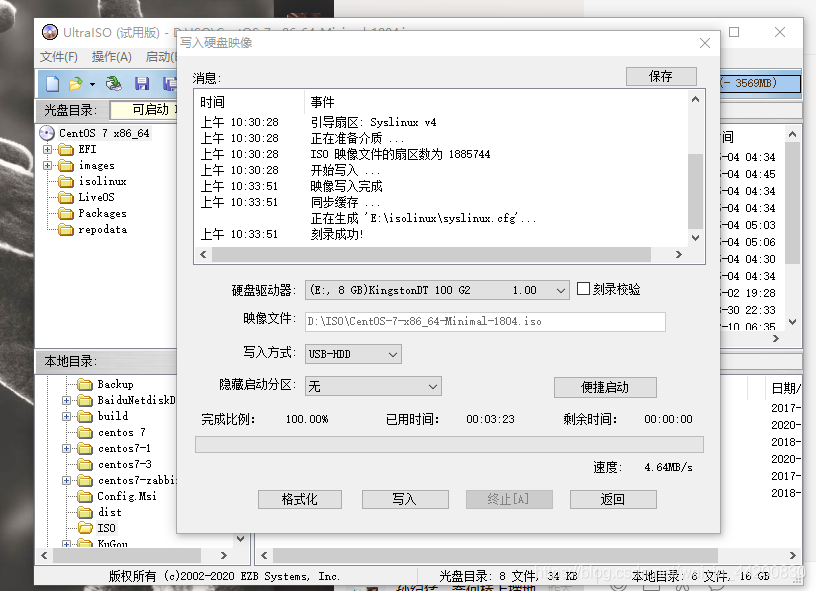Select the centos7-zabbi folder icon
Viewport: 816px width, 591px height.
[x=85, y=481]
